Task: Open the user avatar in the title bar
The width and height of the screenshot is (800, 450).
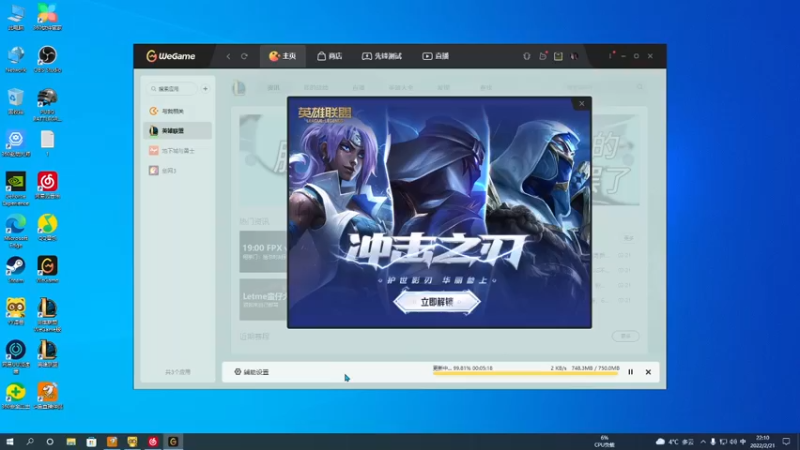Action: click(x=574, y=56)
